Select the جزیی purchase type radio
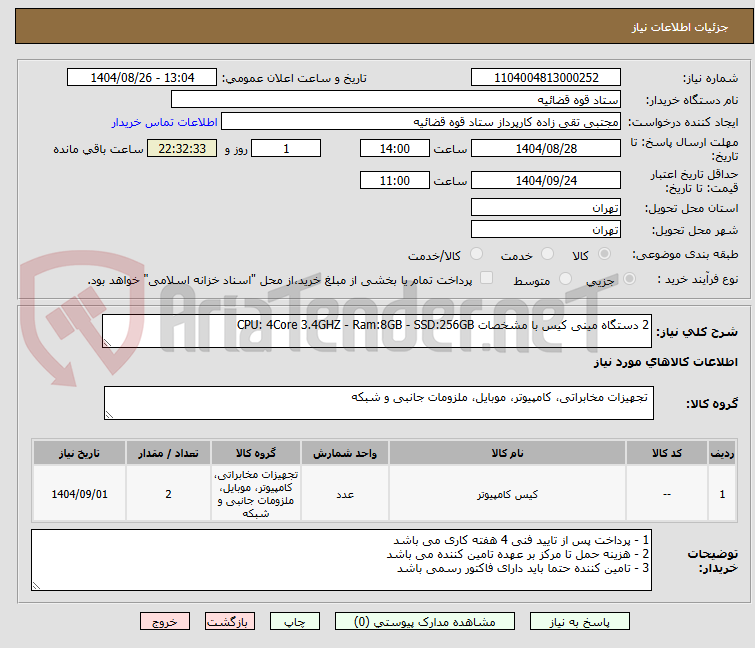This screenshot has height=648, width=755. pos(629,279)
